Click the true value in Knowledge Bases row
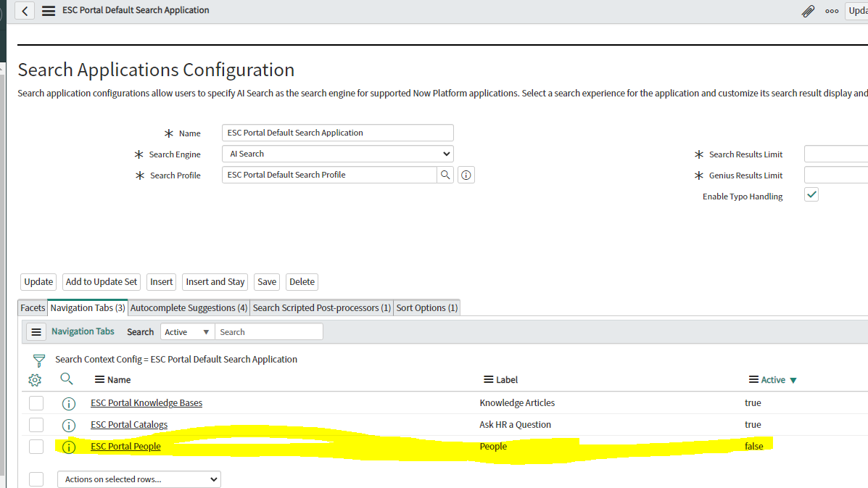Image resolution: width=868 pixels, height=488 pixels. [753, 402]
